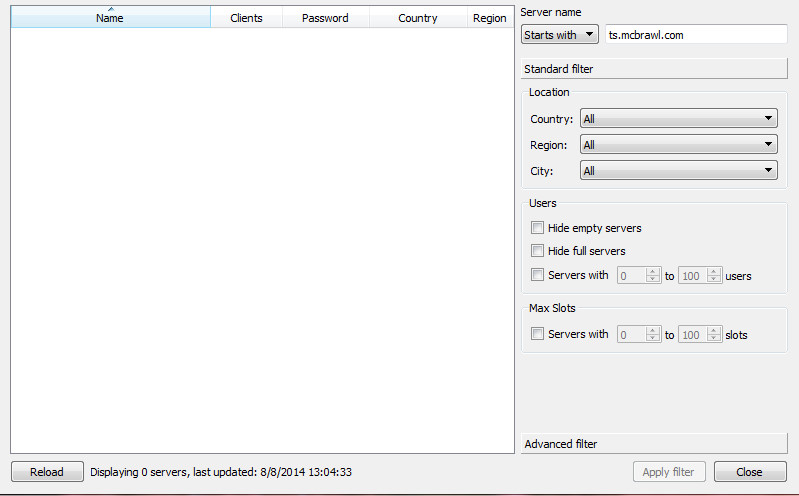Viewport: 799px width, 496px height.
Task: Open the Region location dropdown
Action: click(678, 145)
